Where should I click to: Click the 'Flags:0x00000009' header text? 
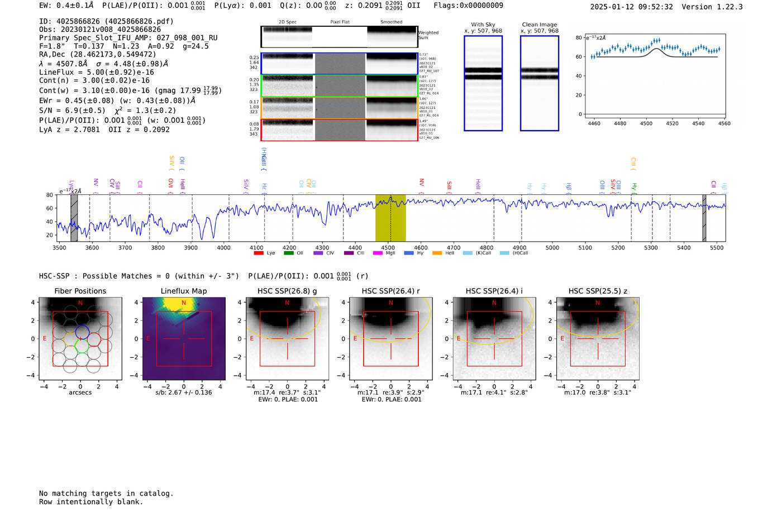468,6
